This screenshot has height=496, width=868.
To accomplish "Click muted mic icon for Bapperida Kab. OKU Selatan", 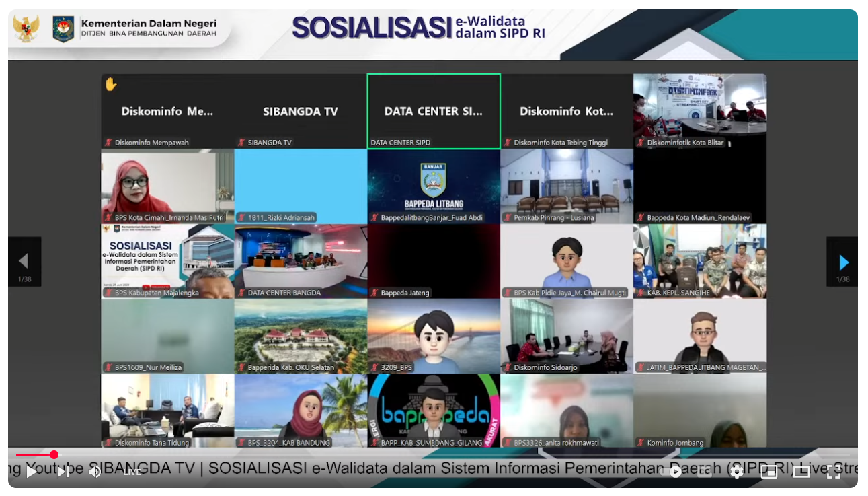I will click(x=242, y=367).
